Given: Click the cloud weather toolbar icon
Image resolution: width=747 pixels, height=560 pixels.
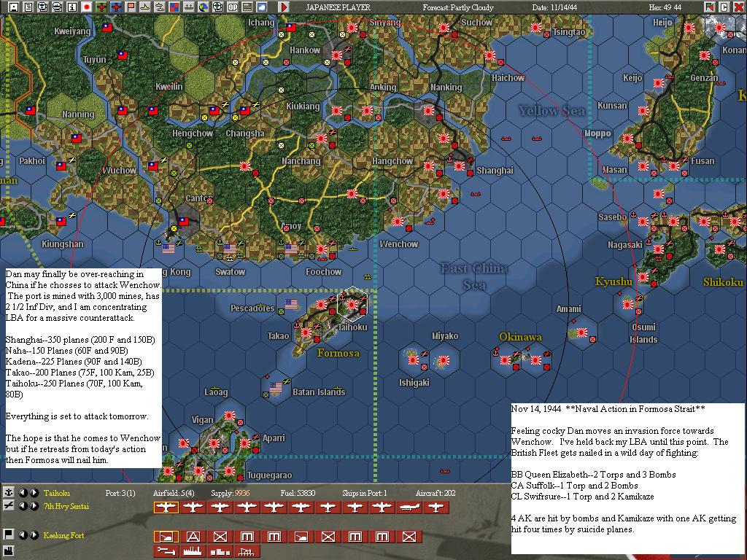Looking at the screenshot, I should [x=262, y=7].
